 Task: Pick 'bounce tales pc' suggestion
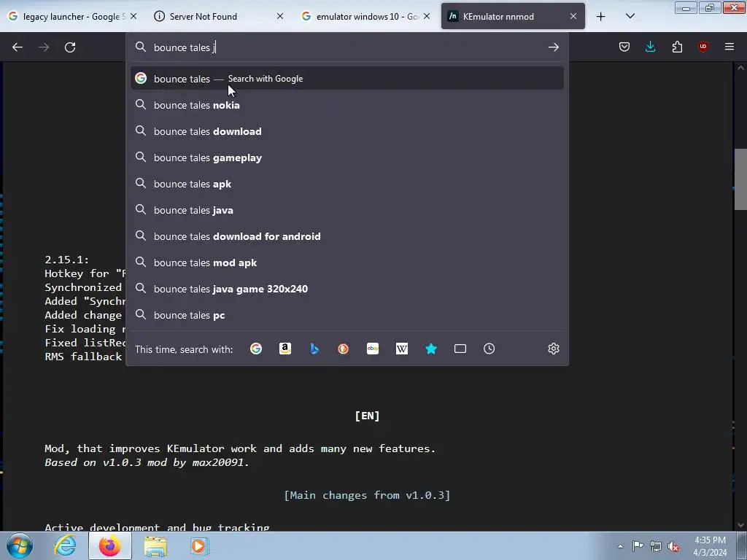347,315
